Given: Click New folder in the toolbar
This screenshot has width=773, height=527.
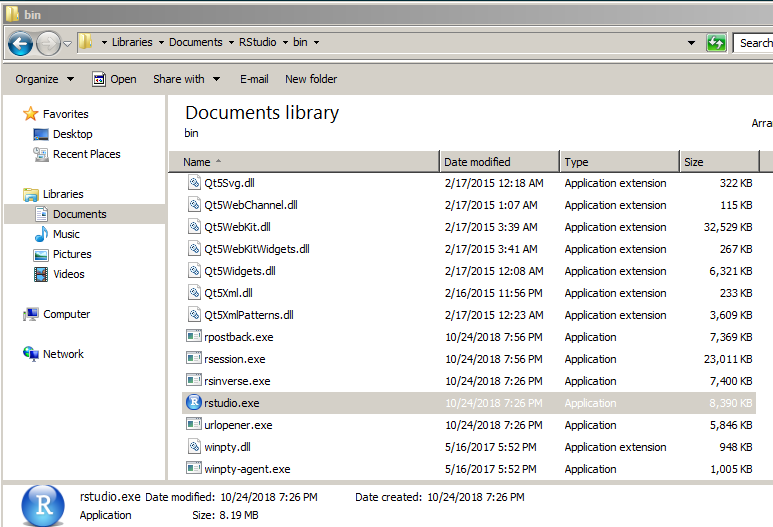Looking at the screenshot, I should (311, 79).
